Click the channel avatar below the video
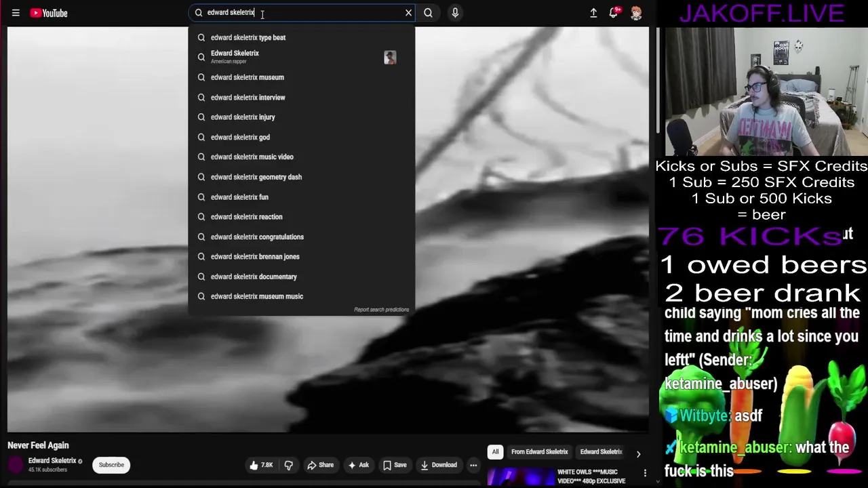868x488 pixels. pyautogui.click(x=16, y=465)
